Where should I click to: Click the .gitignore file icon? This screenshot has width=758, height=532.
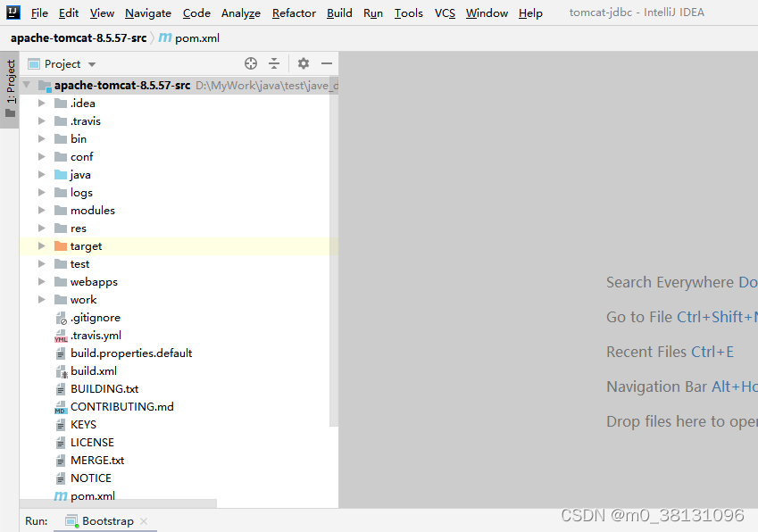click(x=61, y=318)
